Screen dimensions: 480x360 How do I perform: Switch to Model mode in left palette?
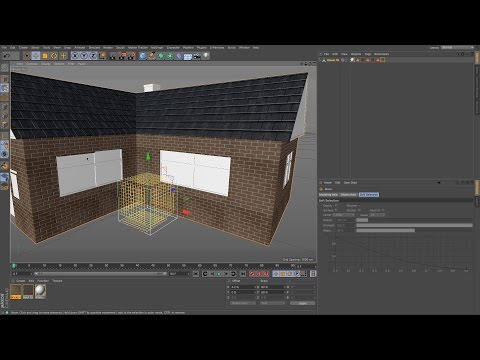(5, 79)
